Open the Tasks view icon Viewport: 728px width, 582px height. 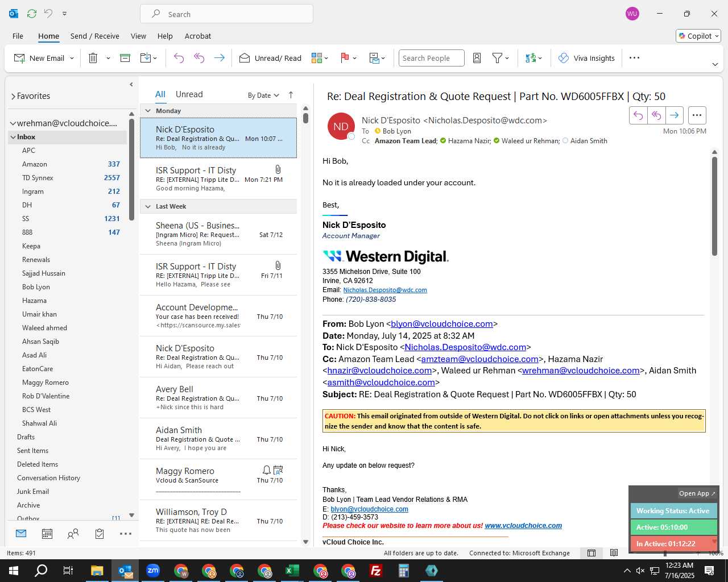point(100,534)
